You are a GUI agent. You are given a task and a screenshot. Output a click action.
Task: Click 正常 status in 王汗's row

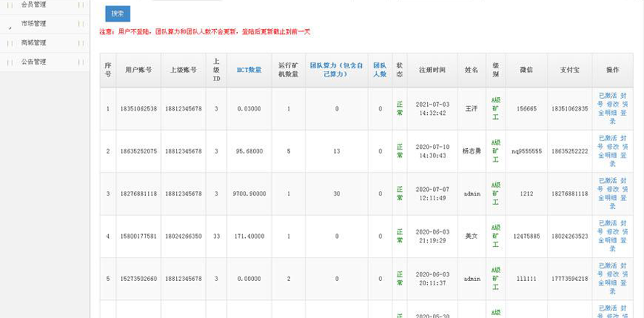pyautogui.click(x=400, y=109)
